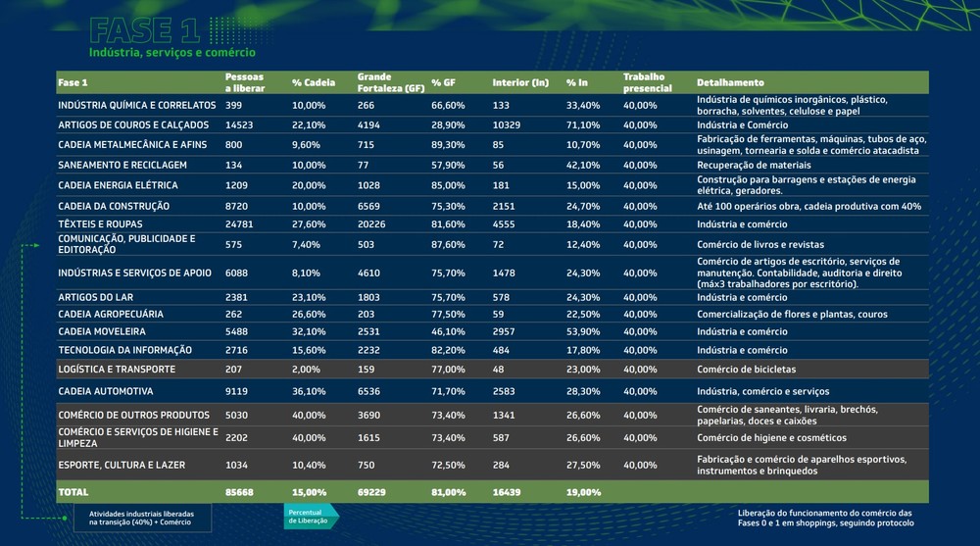This screenshot has width=980, height=546.
Task: Click the "Grande Fortaleza (GF)" column header
Action: click(x=391, y=82)
